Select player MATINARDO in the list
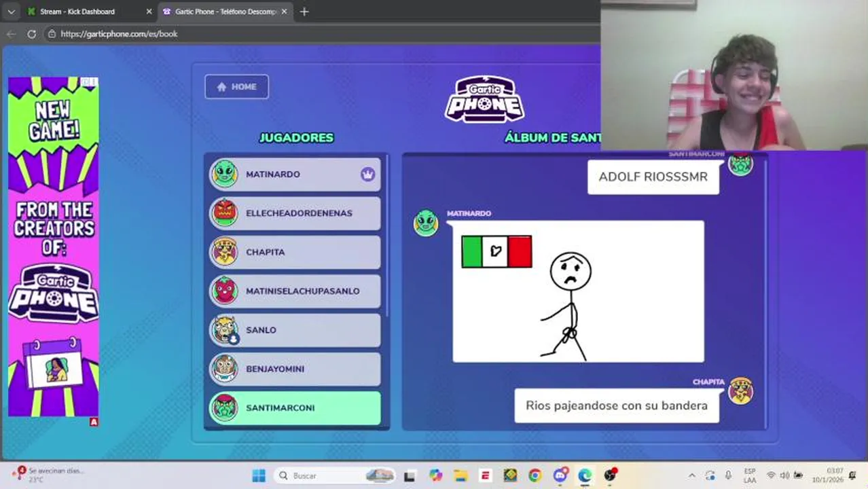 point(295,175)
